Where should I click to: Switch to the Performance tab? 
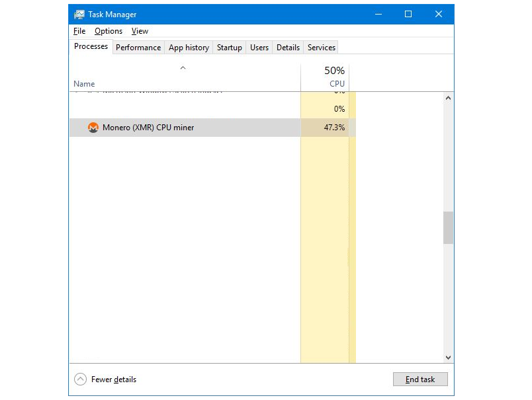coord(138,48)
